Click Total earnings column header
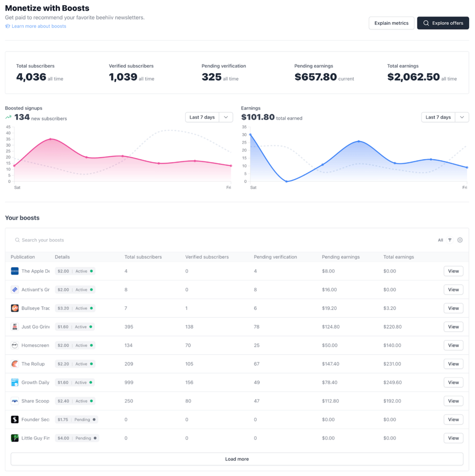The height and width of the screenshot is (476, 475). click(x=399, y=257)
